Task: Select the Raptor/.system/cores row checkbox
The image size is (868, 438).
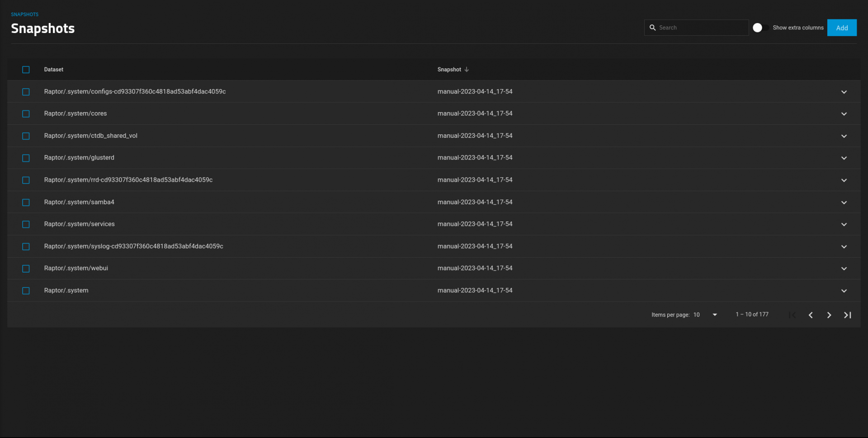Action: click(26, 114)
